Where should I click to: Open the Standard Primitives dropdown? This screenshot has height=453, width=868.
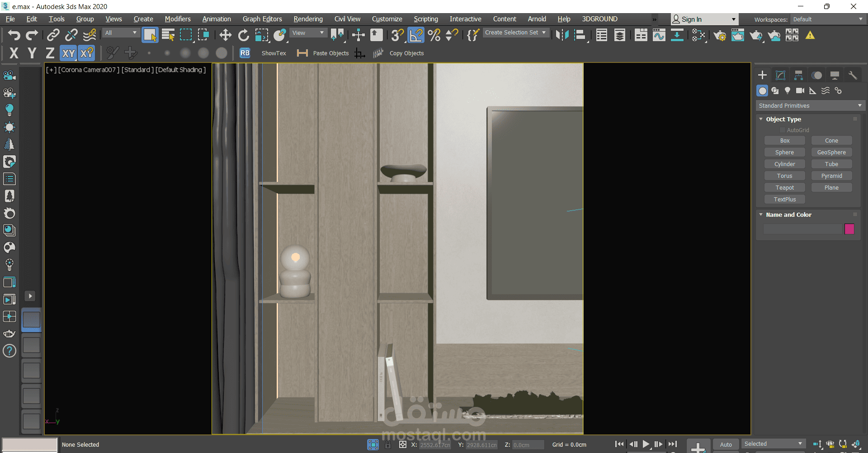[810, 105]
